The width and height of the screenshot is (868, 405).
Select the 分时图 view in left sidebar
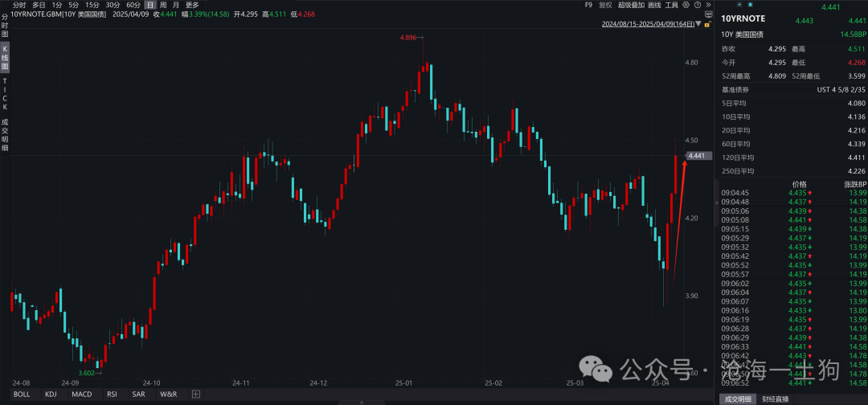(5, 26)
